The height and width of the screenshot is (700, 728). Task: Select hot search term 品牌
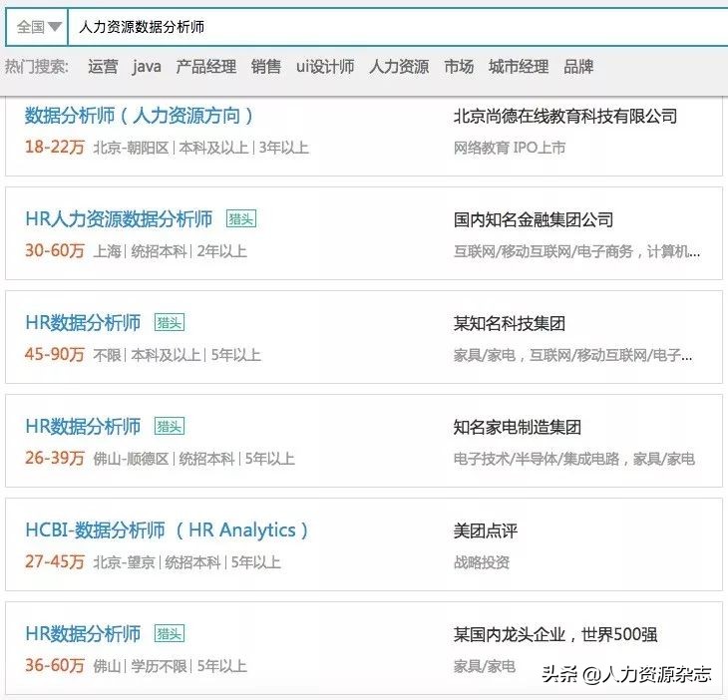pos(578,67)
